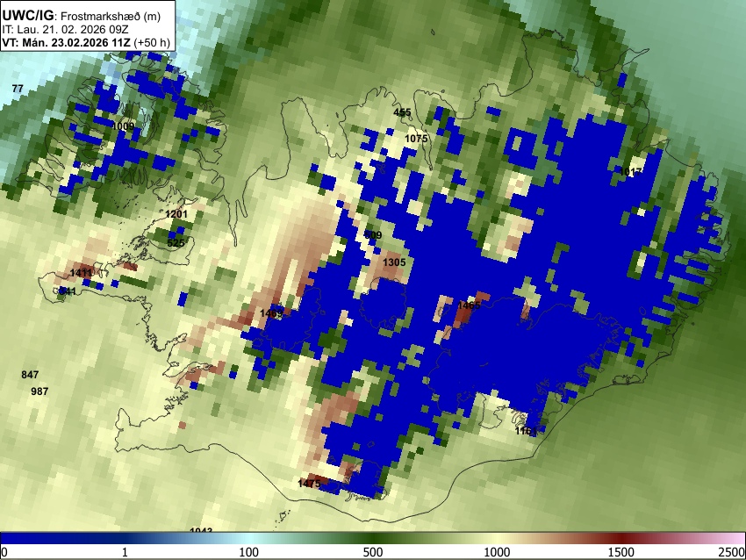Screen dimensions: 746x560
Task: Click the map value 1411
Action: [x=81, y=273]
